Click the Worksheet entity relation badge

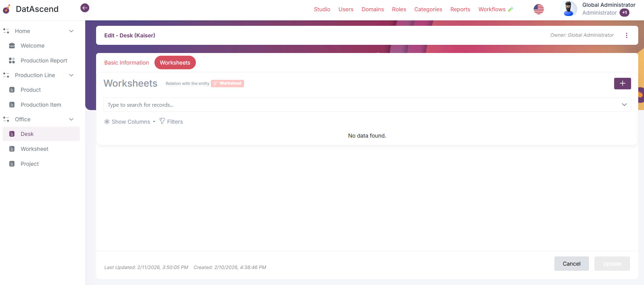pyautogui.click(x=227, y=84)
